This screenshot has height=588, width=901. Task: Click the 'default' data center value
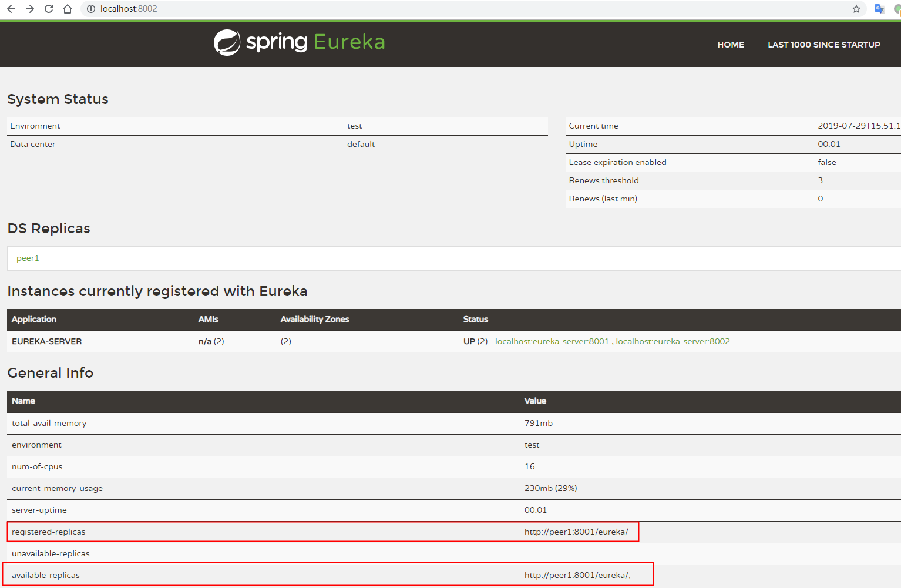361,144
